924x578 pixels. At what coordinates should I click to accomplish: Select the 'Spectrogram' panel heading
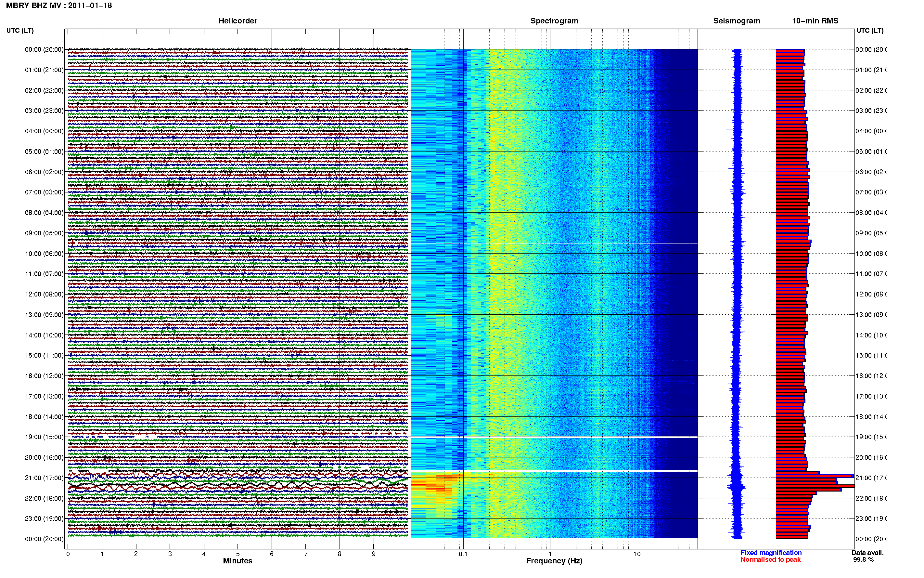click(x=554, y=21)
